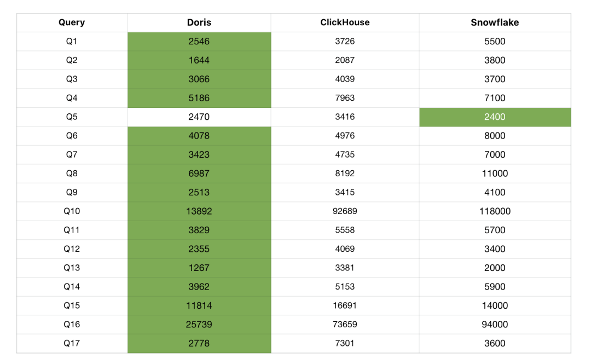Click the Snowflake column header

coord(495,22)
